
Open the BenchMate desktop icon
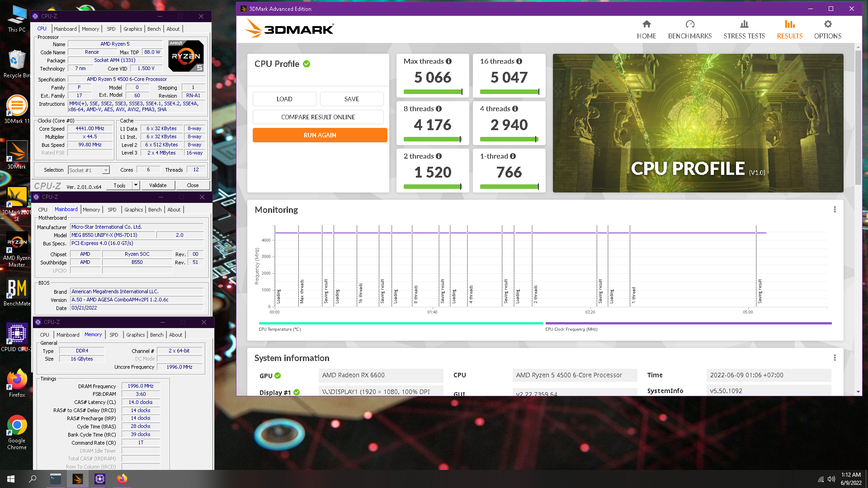point(17,292)
